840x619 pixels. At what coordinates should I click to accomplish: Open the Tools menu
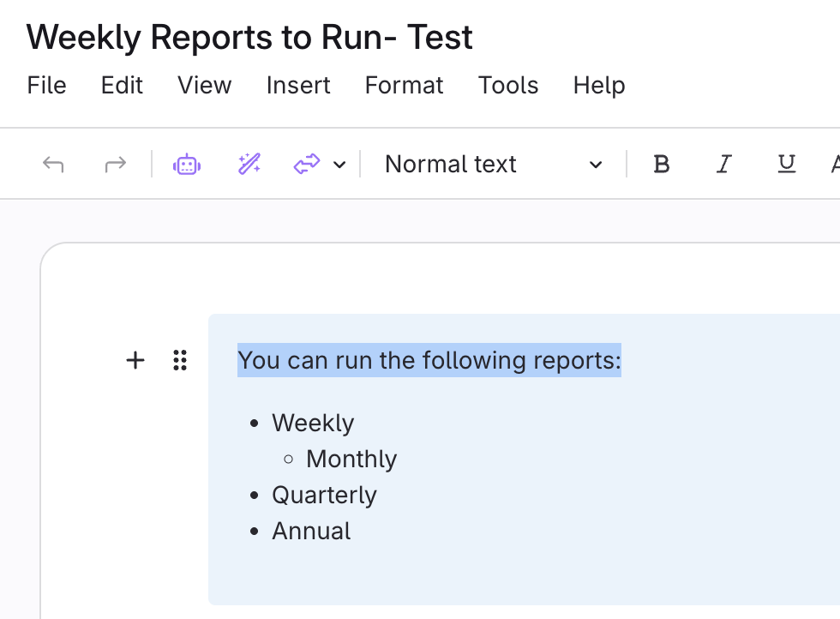(x=508, y=86)
